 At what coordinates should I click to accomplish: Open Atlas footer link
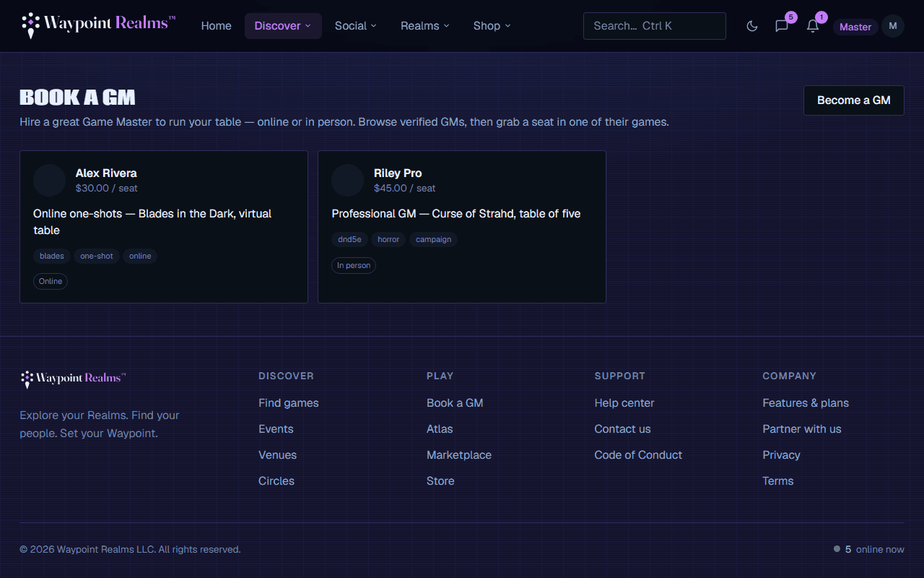point(440,429)
